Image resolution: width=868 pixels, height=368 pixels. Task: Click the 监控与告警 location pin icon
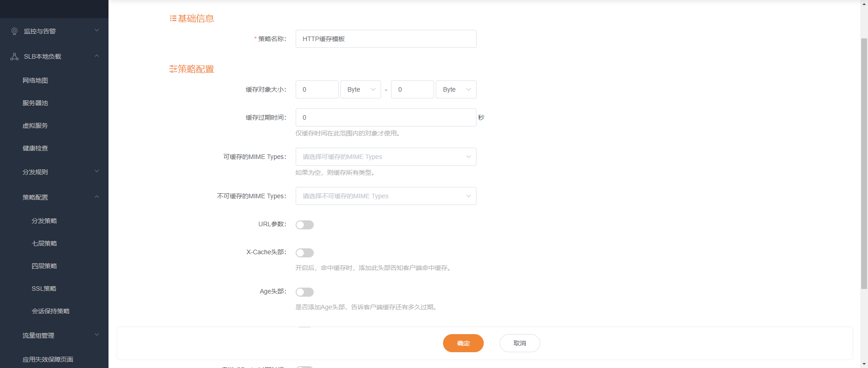point(14,31)
